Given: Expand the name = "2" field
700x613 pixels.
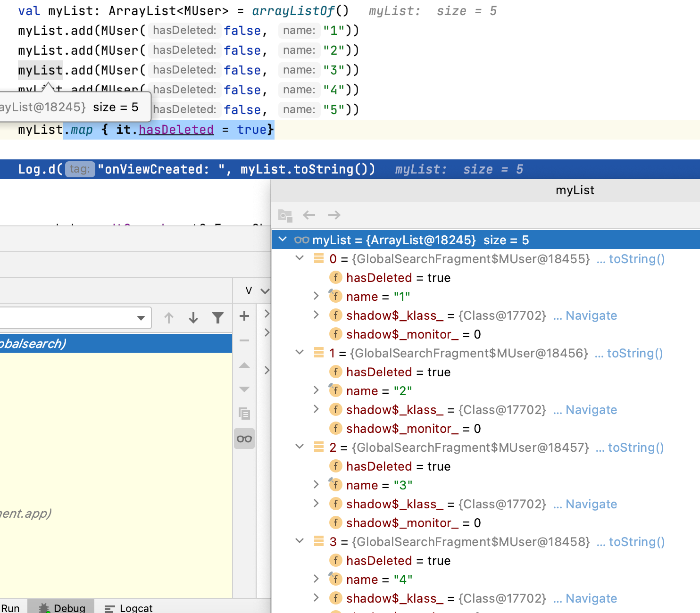Looking at the screenshot, I should point(316,390).
